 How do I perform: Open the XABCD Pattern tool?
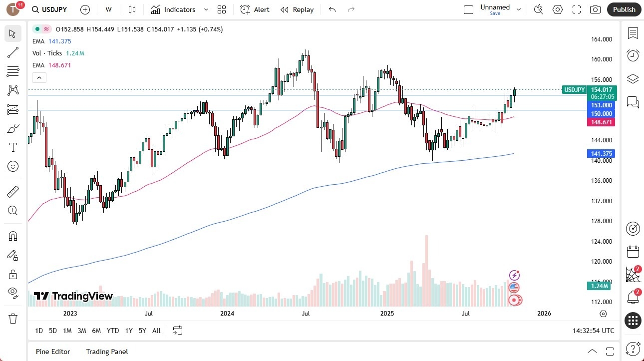(x=13, y=90)
